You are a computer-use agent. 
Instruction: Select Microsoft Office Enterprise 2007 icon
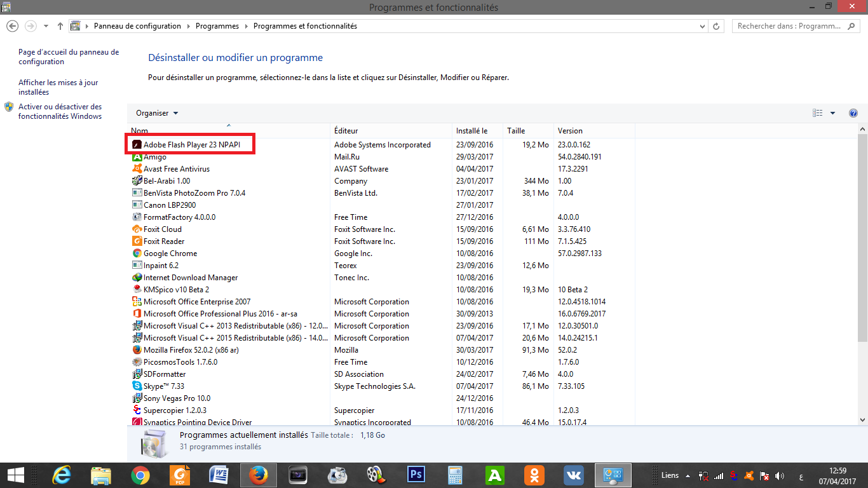coord(137,302)
